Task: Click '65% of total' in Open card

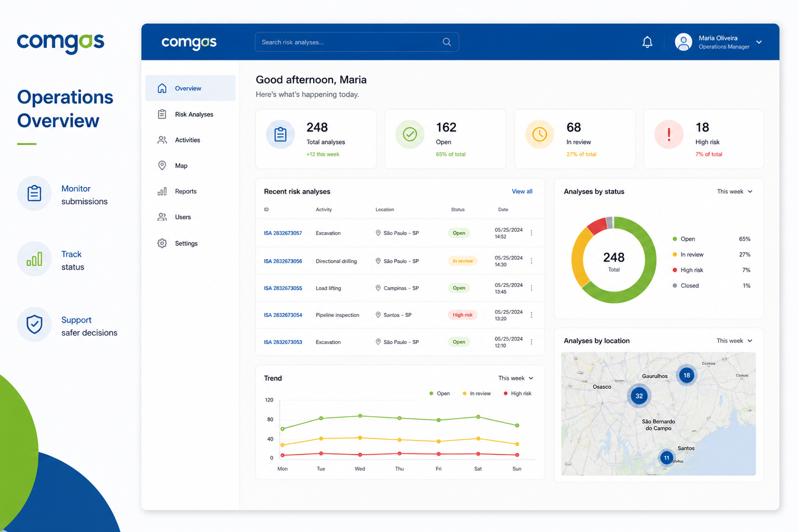Action: click(450, 154)
